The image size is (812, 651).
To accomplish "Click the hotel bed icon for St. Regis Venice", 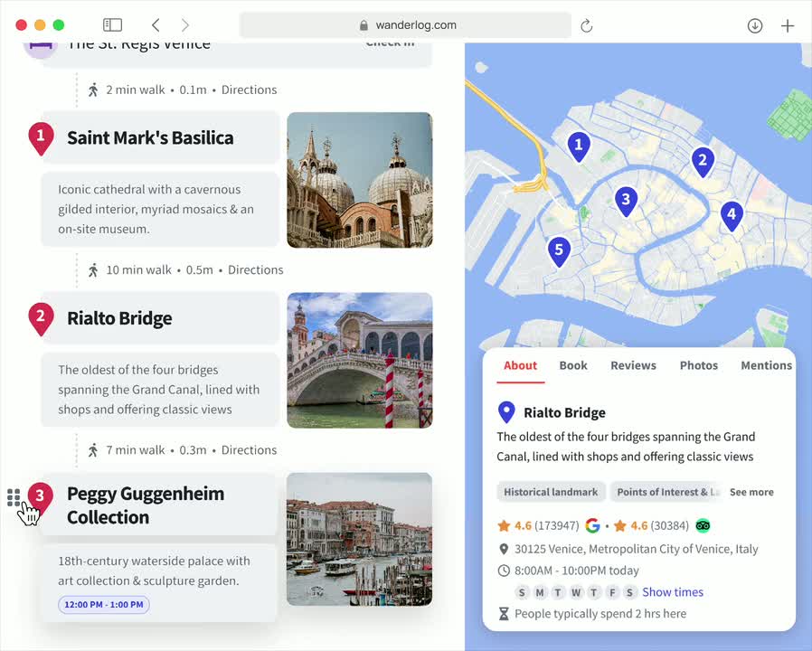I will tap(41, 51).
